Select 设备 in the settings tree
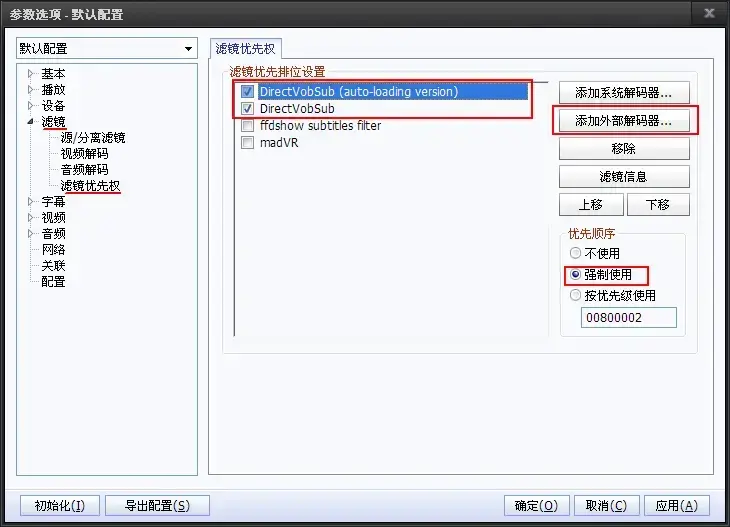This screenshot has height=527, width=730. pyautogui.click(x=53, y=106)
